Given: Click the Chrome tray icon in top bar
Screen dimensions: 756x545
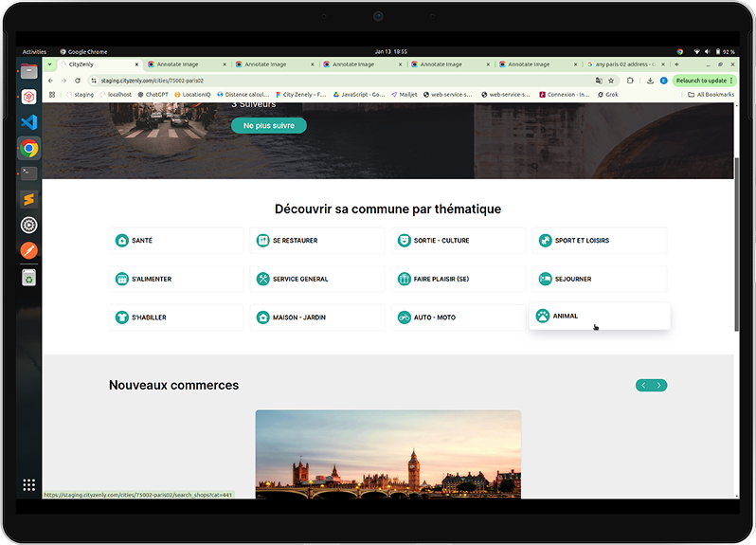Looking at the screenshot, I should click(x=680, y=51).
